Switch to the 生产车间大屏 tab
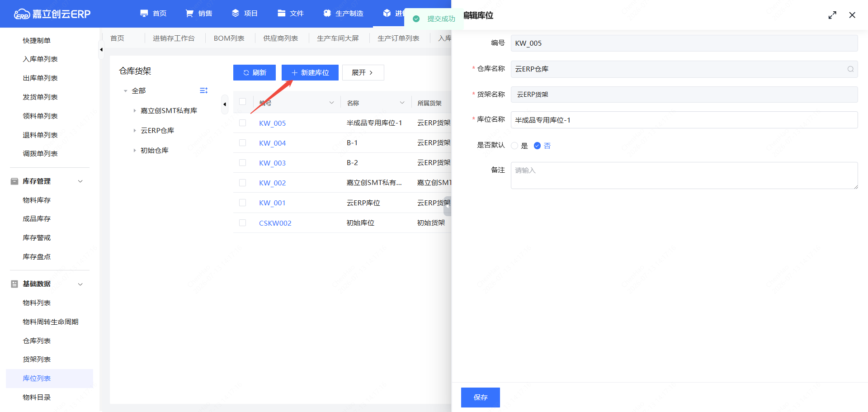The height and width of the screenshot is (412, 868). pos(338,38)
